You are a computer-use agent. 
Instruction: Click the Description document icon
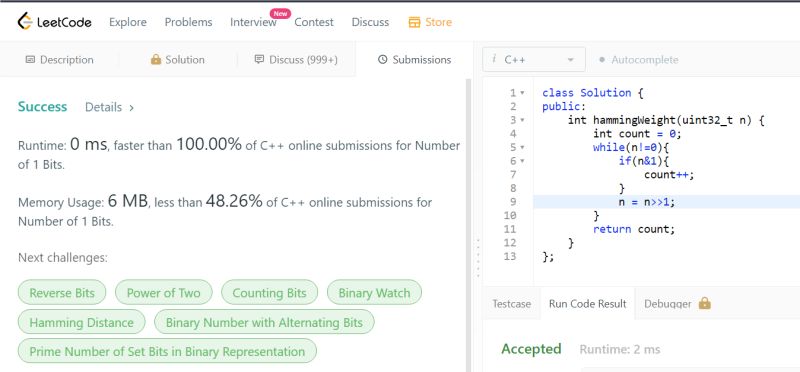click(30, 60)
